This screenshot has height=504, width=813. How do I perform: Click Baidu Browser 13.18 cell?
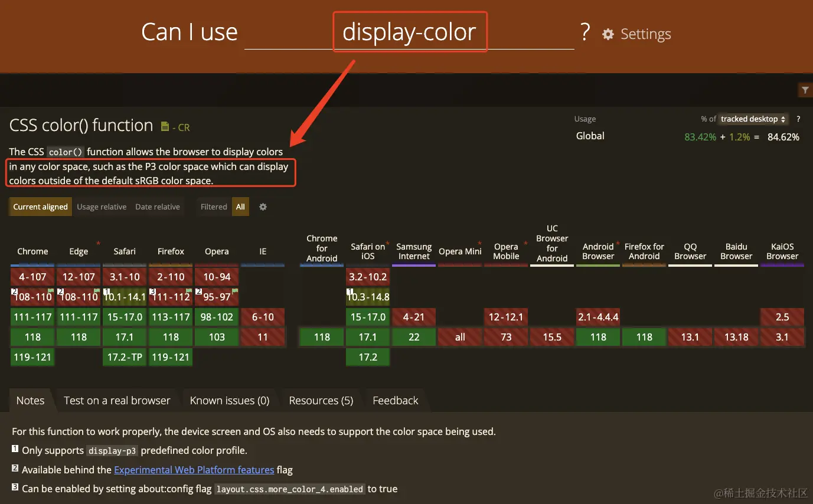click(x=736, y=337)
